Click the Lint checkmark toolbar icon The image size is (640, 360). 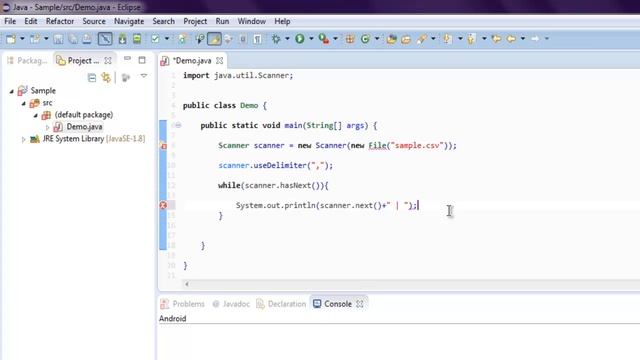[x=155, y=39]
